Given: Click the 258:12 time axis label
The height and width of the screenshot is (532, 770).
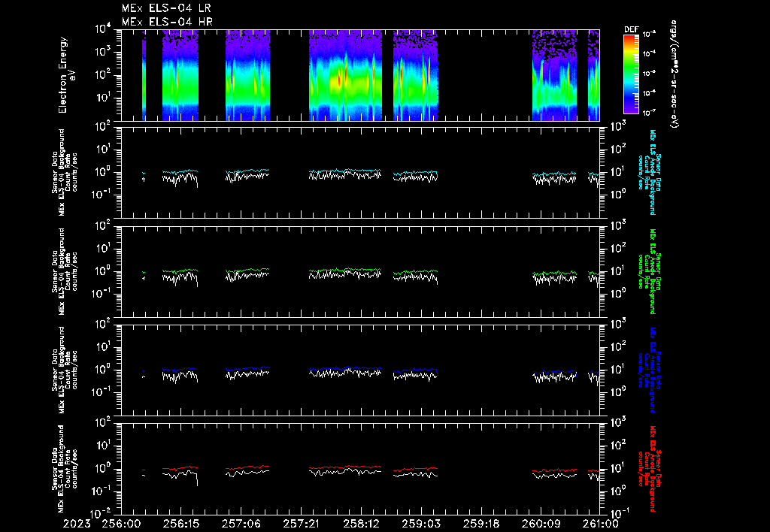Looking at the screenshot, I should tap(361, 524).
